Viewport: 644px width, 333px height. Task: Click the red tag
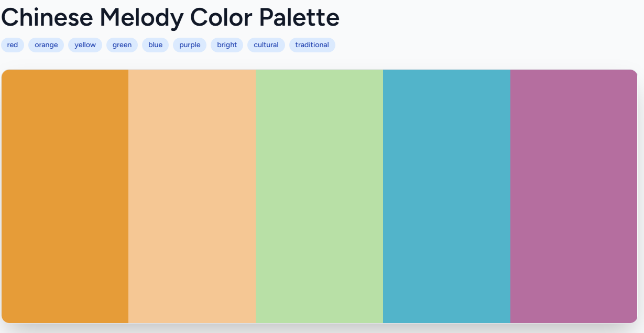(x=13, y=45)
